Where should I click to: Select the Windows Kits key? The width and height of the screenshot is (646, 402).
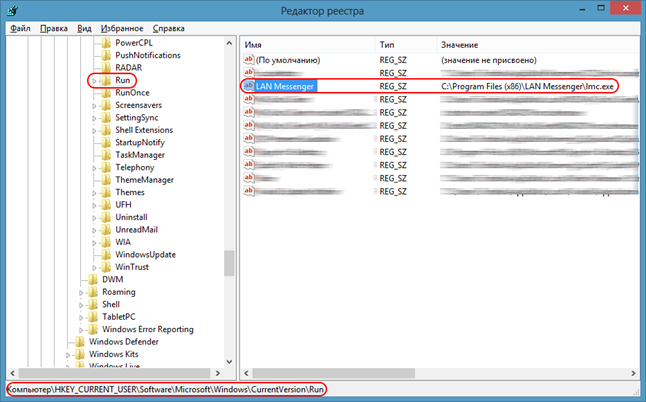[113, 354]
